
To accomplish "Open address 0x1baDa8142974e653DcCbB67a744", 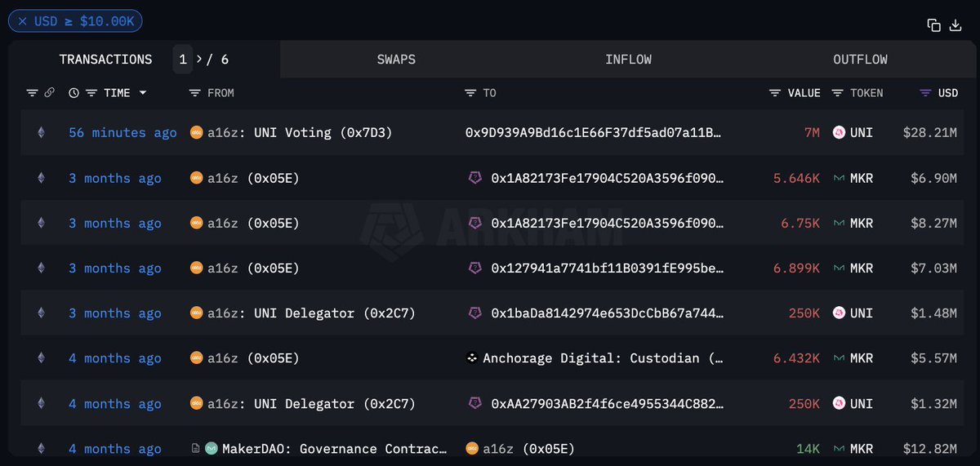I will [607, 313].
